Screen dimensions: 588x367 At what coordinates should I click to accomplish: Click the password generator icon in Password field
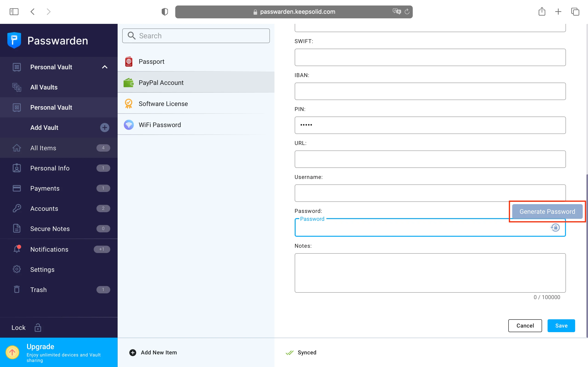555,228
